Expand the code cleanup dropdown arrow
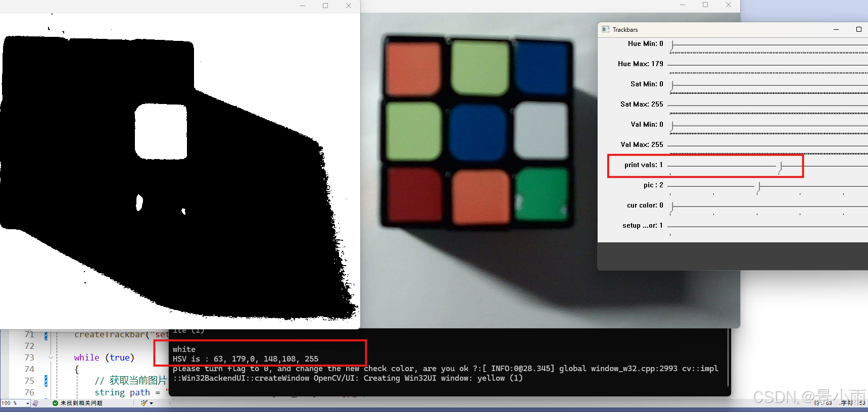This screenshot has height=412, width=868. tap(151, 403)
